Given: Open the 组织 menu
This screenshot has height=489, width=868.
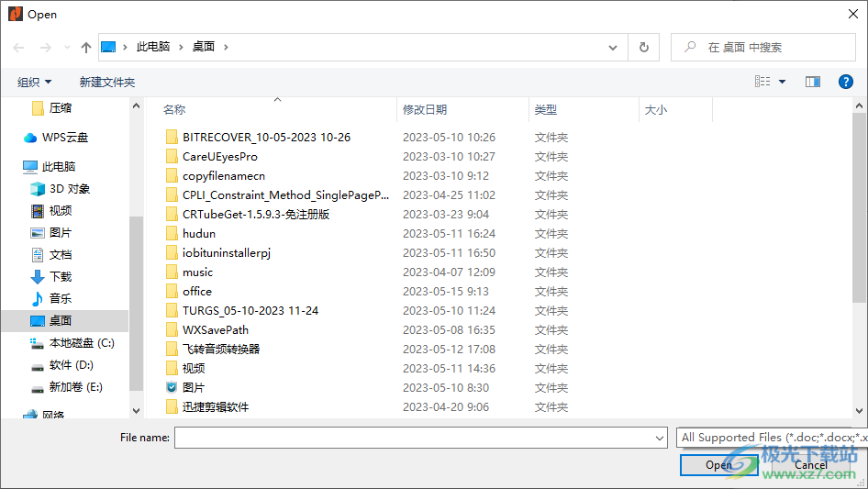Looking at the screenshot, I should 34,82.
